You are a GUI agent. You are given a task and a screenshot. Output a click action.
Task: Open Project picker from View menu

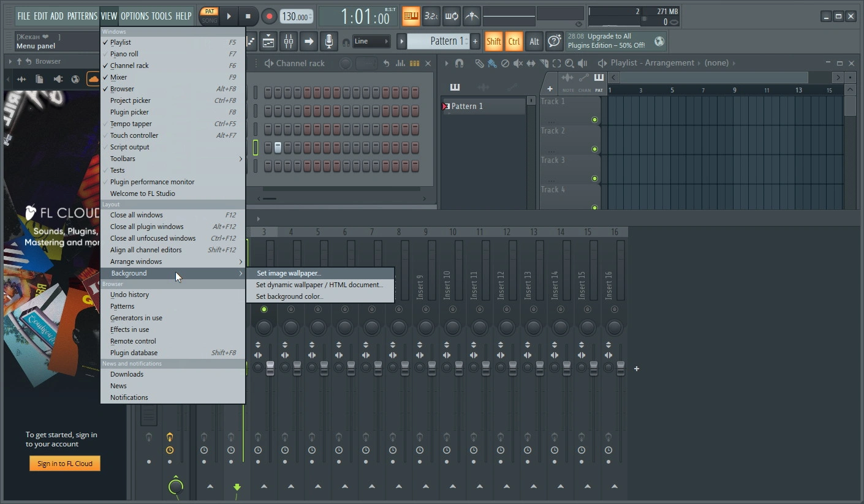coord(173,100)
